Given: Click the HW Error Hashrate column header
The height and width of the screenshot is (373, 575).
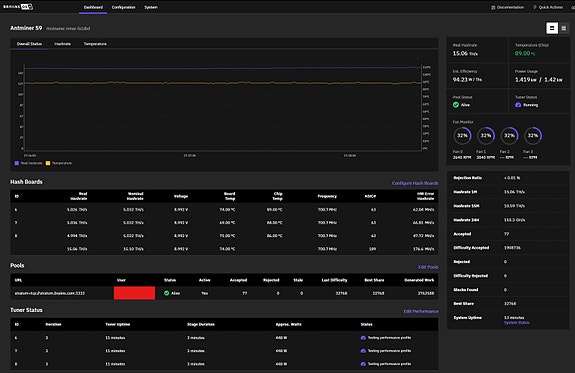Looking at the screenshot, I should [x=425, y=196].
